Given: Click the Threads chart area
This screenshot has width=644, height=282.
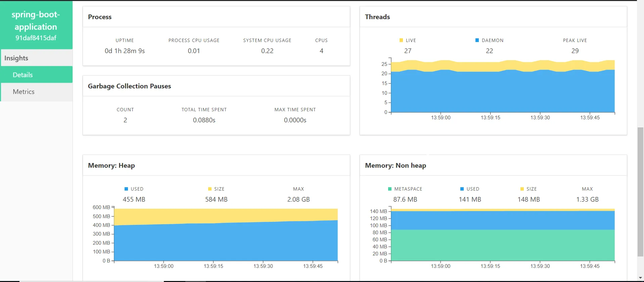Looking at the screenshot, I should 503,86.
